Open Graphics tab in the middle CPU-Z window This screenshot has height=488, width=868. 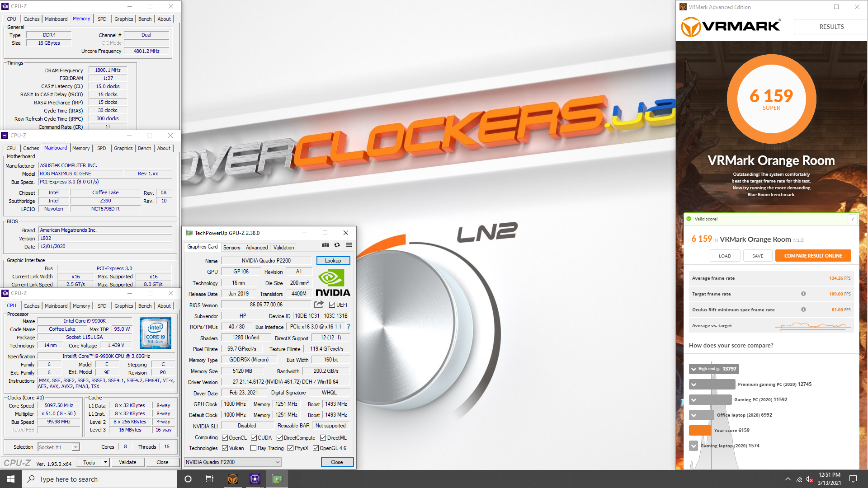(123, 148)
